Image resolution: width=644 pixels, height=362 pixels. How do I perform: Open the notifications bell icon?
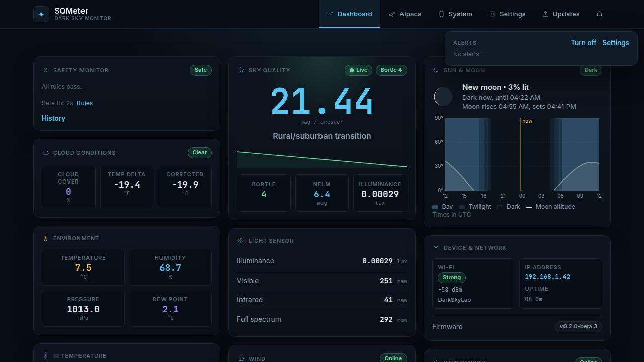pos(599,14)
